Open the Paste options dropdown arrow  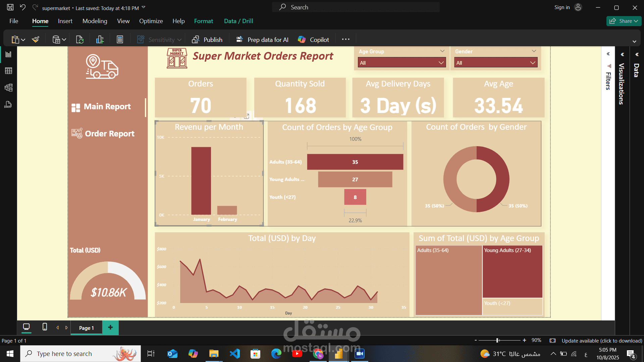point(23,40)
